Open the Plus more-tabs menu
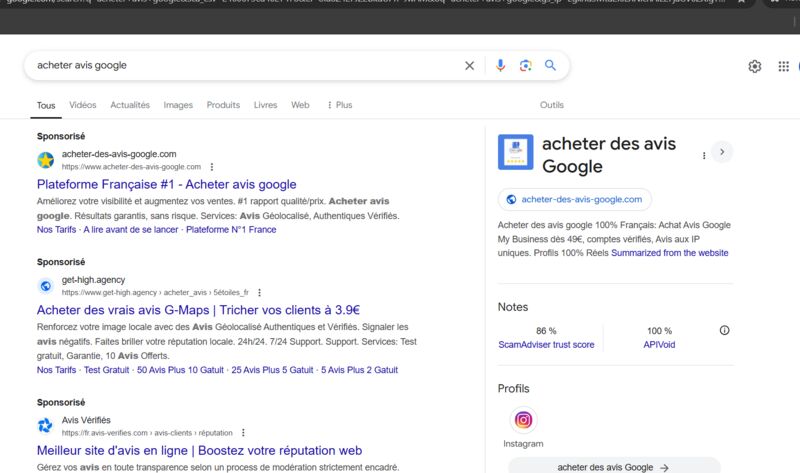This screenshot has width=800, height=473. pyautogui.click(x=340, y=105)
